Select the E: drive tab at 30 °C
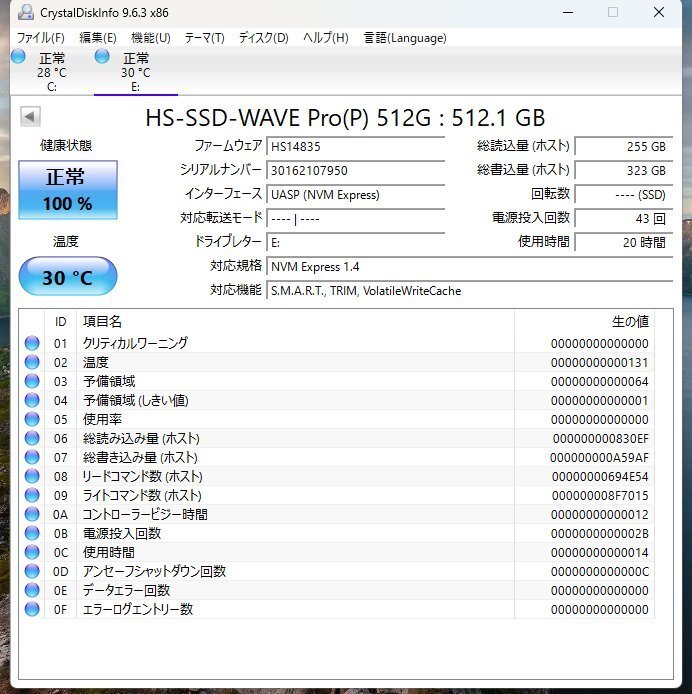The width and height of the screenshot is (692, 694). click(x=135, y=71)
